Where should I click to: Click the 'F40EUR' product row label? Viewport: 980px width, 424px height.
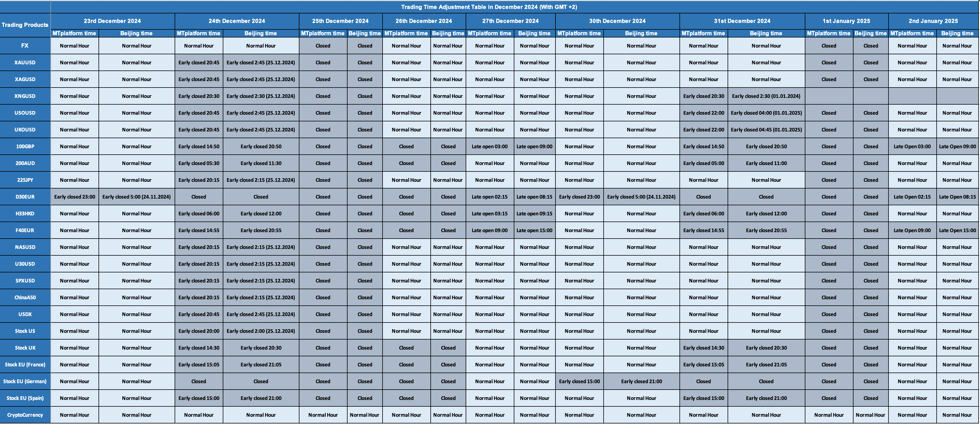click(x=25, y=230)
